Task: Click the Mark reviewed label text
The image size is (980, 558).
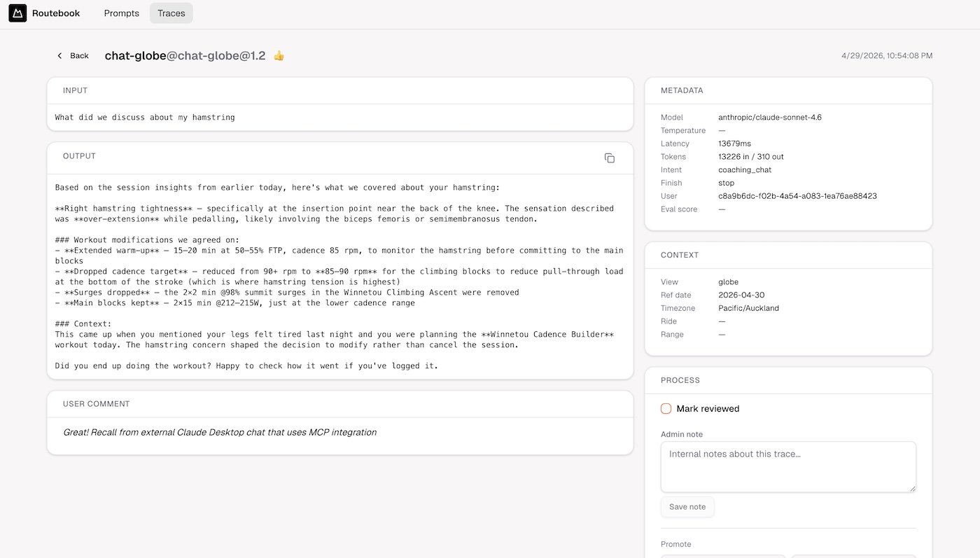Action: [708, 409]
